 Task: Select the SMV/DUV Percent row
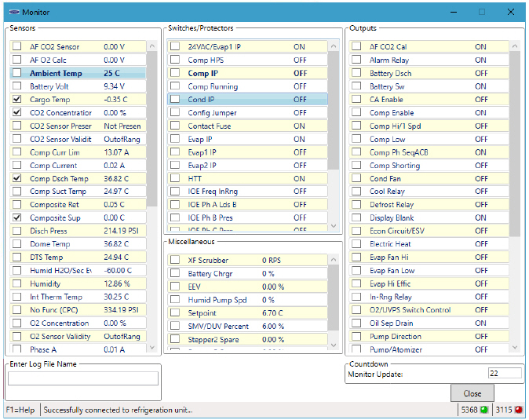[x=247, y=326]
